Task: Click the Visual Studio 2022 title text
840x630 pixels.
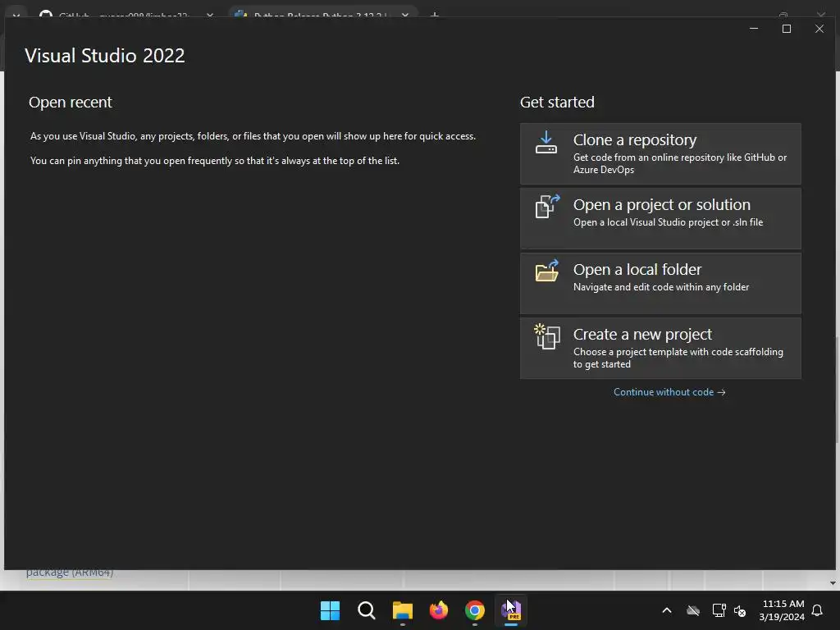Action: (105, 56)
